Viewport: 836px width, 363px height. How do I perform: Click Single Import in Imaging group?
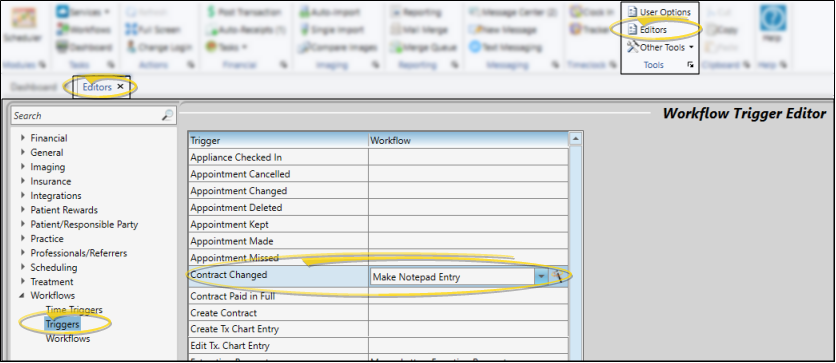pyautogui.click(x=332, y=30)
